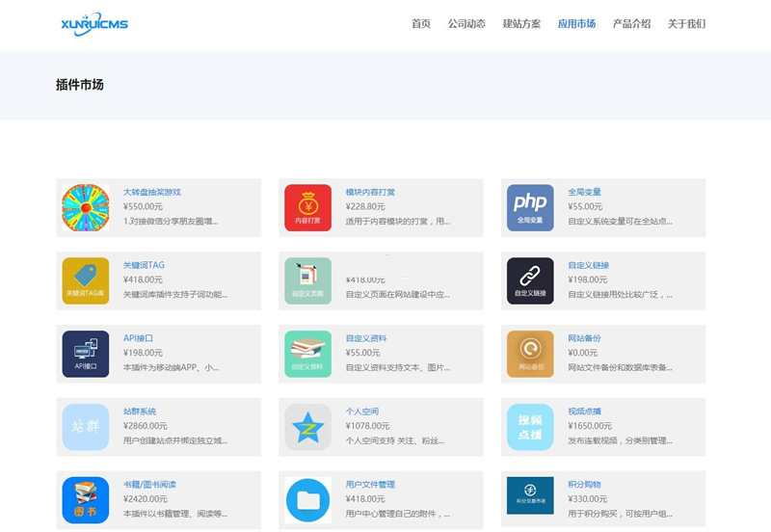Image resolution: width=771 pixels, height=532 pixels.
Task: Open the 个人空间 title link
Action: tap(362, 412)
